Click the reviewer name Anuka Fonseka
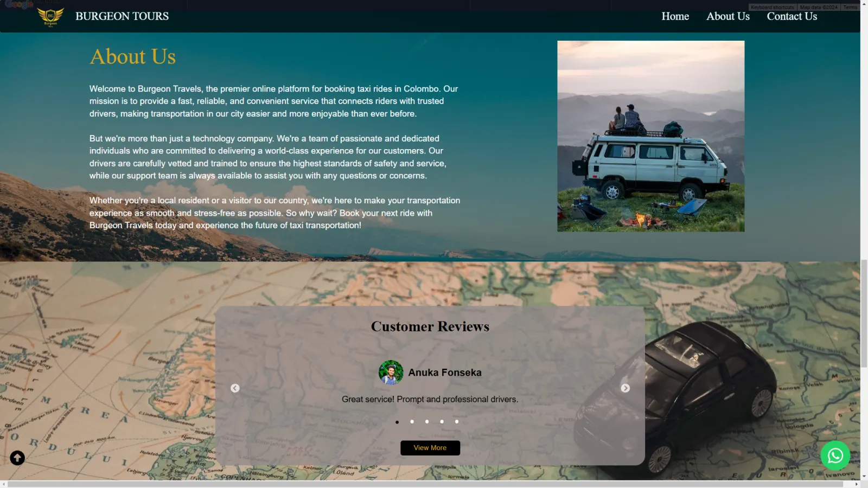 [445, 373]
